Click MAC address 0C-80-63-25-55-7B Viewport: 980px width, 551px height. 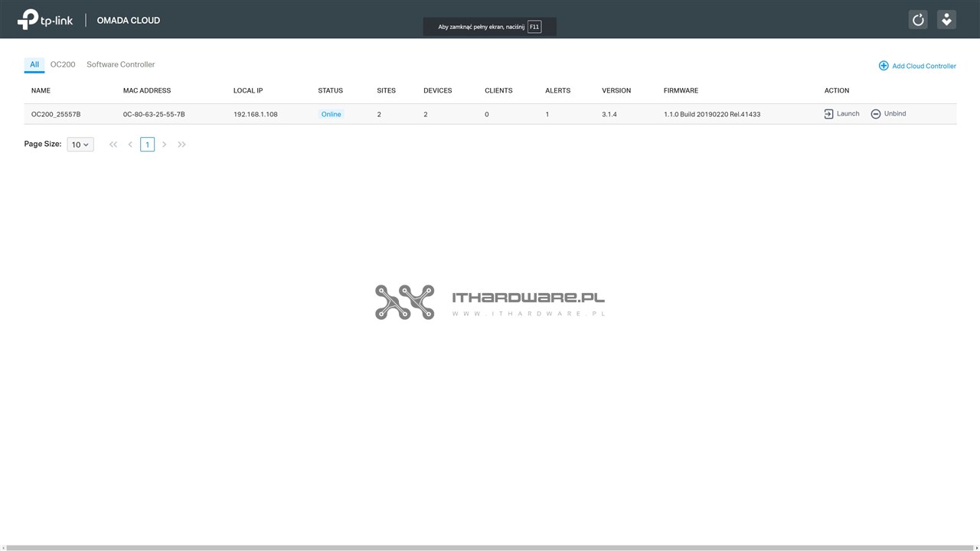point(154,115)
